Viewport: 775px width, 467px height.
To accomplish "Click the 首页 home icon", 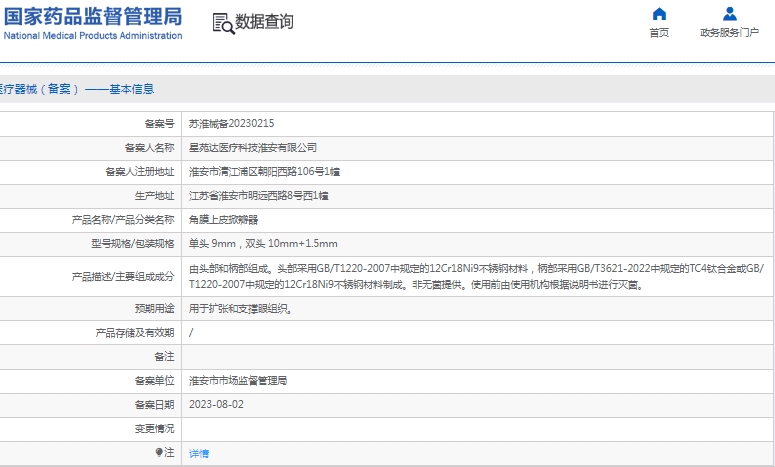I will pyautogui.click(x=659, y=14).
